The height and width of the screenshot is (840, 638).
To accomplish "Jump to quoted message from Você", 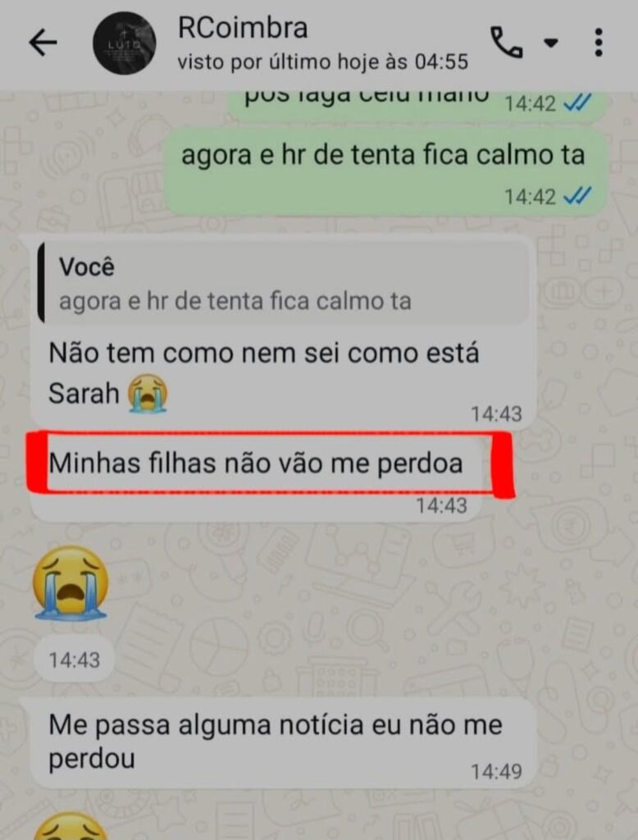I will pos(283,283).
